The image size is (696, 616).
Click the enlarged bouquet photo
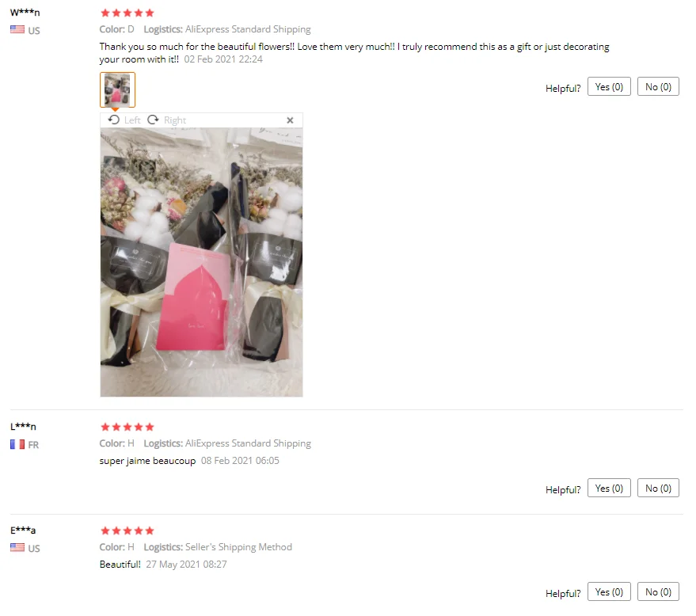click(202, 262)
